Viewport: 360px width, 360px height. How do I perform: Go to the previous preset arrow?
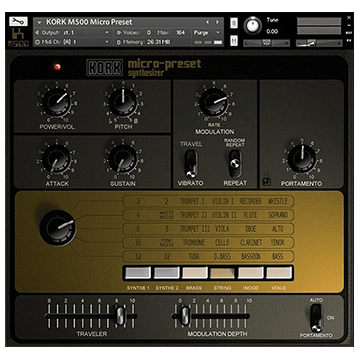[207, 22]
